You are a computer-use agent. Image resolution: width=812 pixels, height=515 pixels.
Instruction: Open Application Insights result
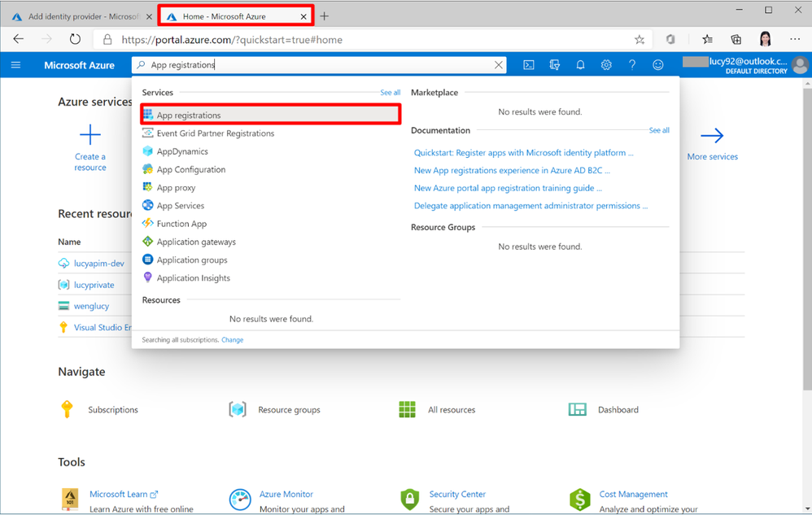193,278
